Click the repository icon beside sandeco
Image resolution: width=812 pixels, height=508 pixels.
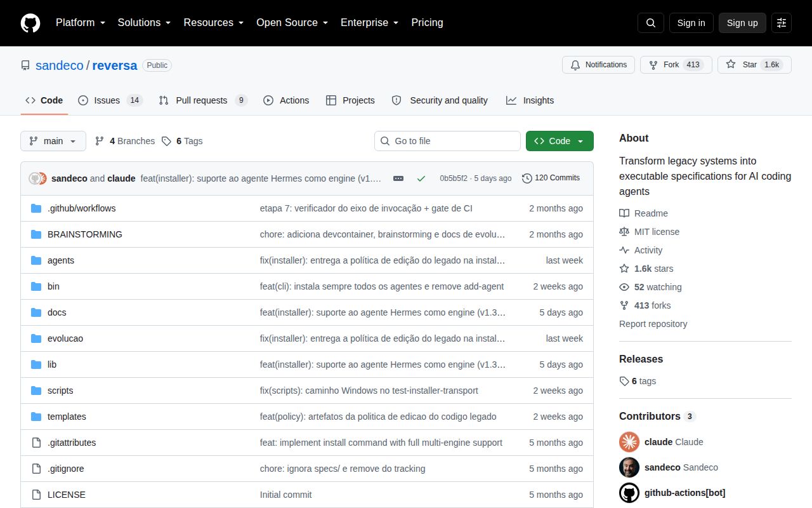[x=25, y=65]
